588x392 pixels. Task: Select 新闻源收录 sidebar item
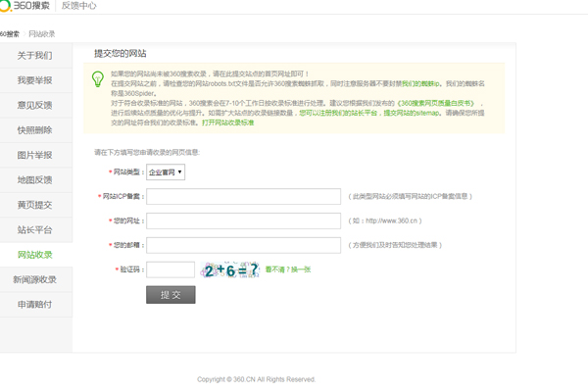(35, 279)
